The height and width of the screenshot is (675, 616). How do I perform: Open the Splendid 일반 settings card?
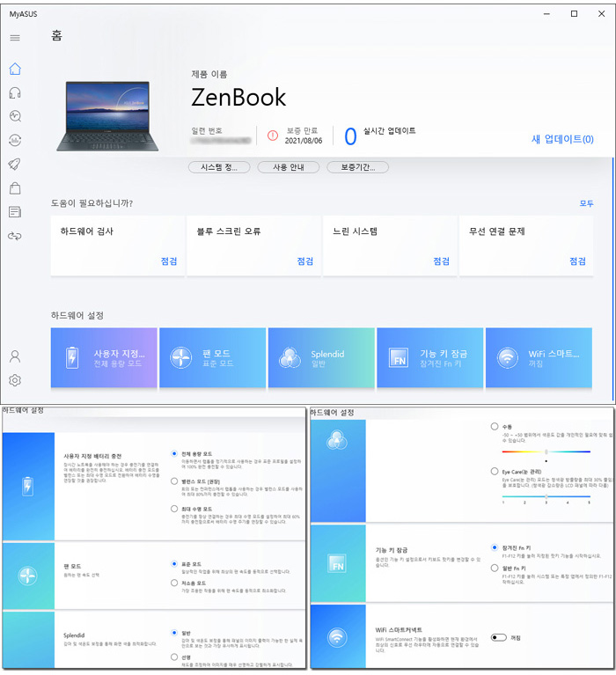point(321,357)
